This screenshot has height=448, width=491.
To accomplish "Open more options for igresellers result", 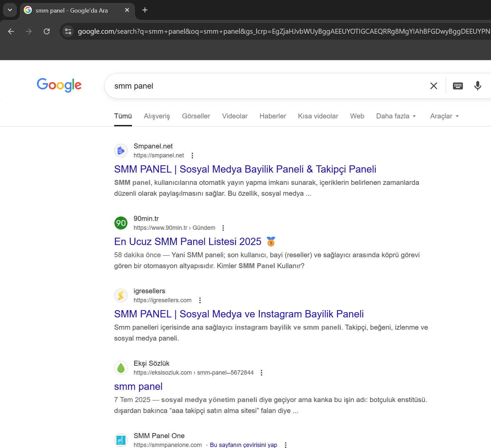I will coord(200,300).
